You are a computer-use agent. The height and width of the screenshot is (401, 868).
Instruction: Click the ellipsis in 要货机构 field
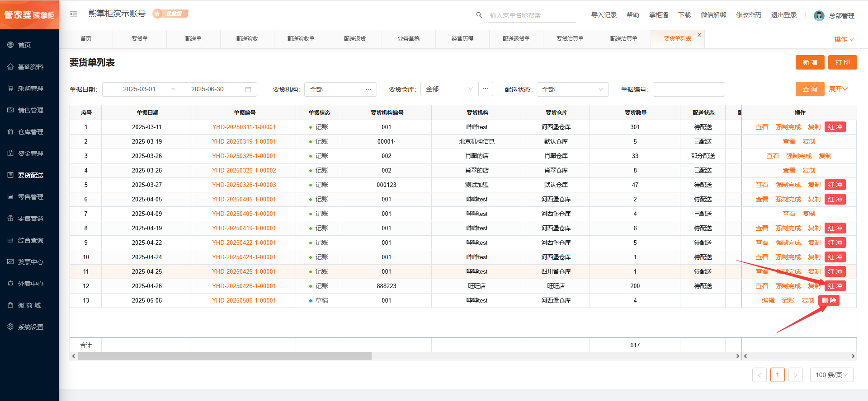point(368,89)
